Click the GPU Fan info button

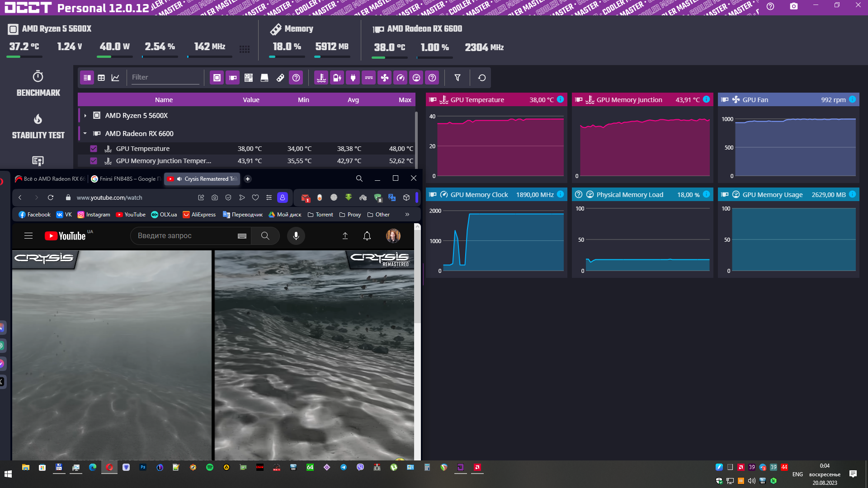coord(852,99)
